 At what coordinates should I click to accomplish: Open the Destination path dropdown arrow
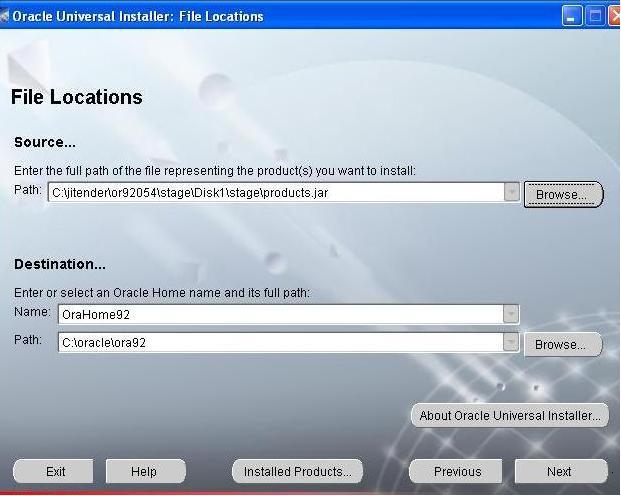[x=511, y=342]
